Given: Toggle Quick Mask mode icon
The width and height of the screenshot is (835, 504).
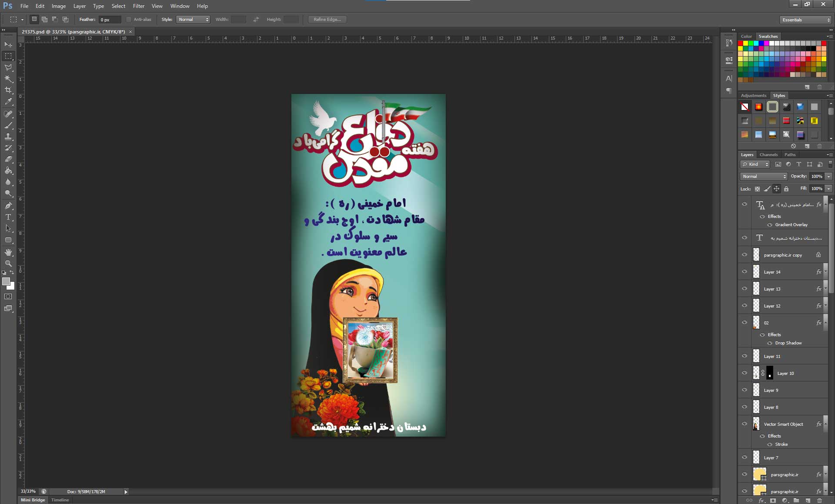Looking at the screenshot, I should click(8, 297).
